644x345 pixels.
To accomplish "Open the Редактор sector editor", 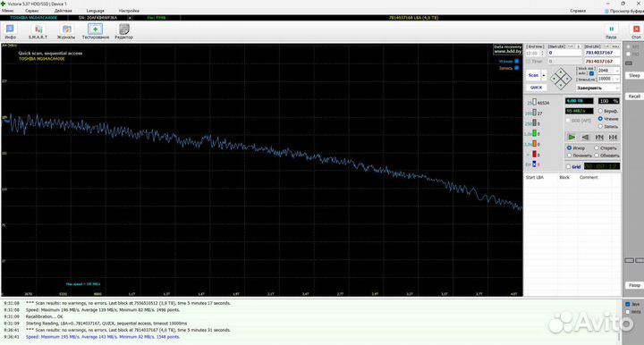I will tap(123, 31).
